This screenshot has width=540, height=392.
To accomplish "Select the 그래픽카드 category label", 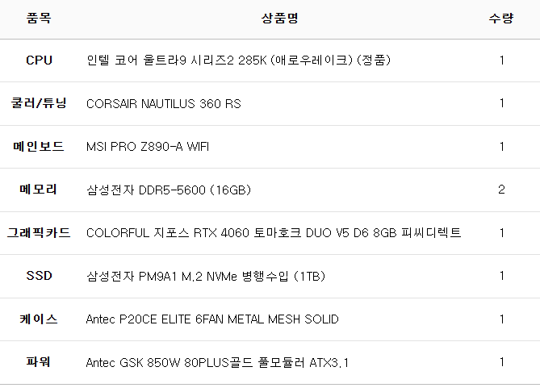I will tap(39, 233).
